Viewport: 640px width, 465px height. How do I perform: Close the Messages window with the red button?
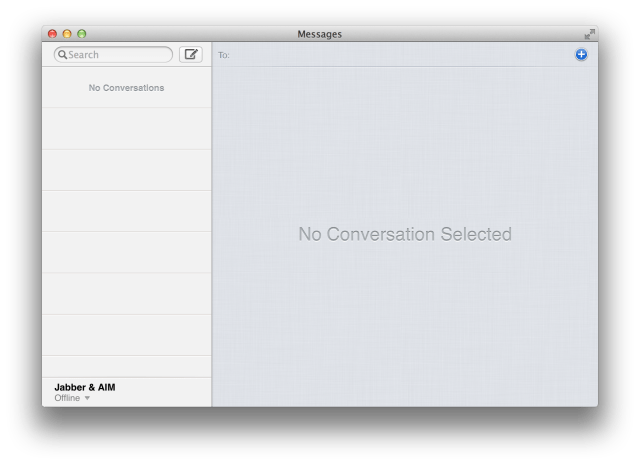click(x=52, y=34)
